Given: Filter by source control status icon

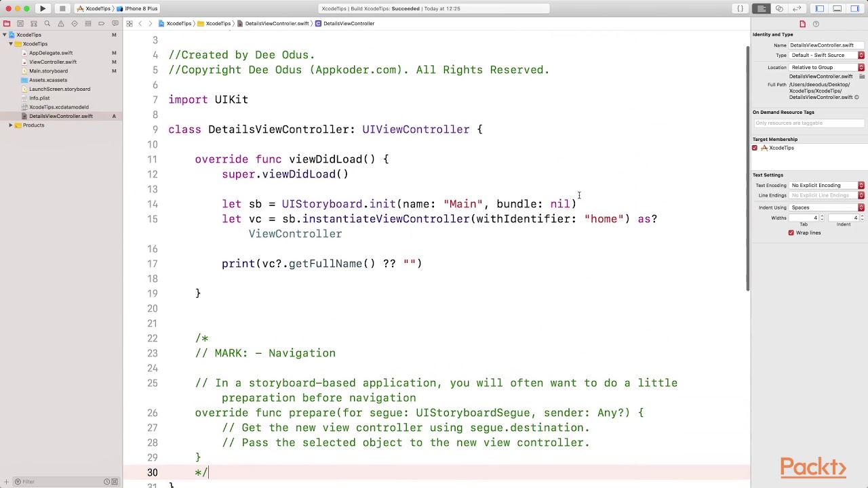Looking at the screenshot, I should coord(115,482).
